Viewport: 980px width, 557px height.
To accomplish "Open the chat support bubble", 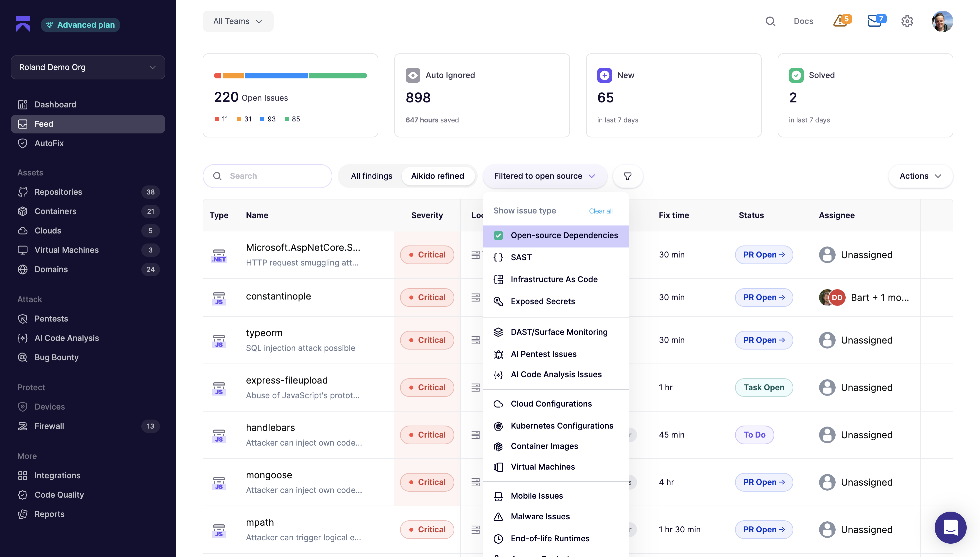I will pyautogui.click(x=950, y=528).
